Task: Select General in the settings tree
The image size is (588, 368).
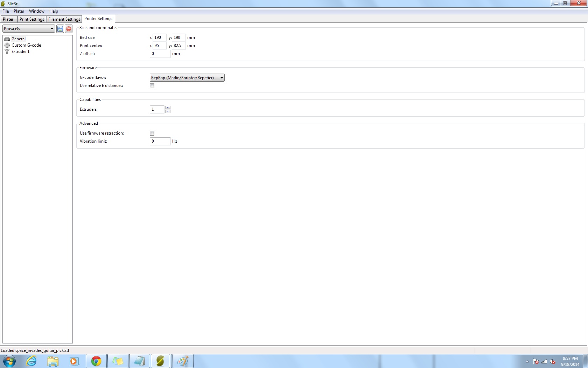Action: pos(19,39)
